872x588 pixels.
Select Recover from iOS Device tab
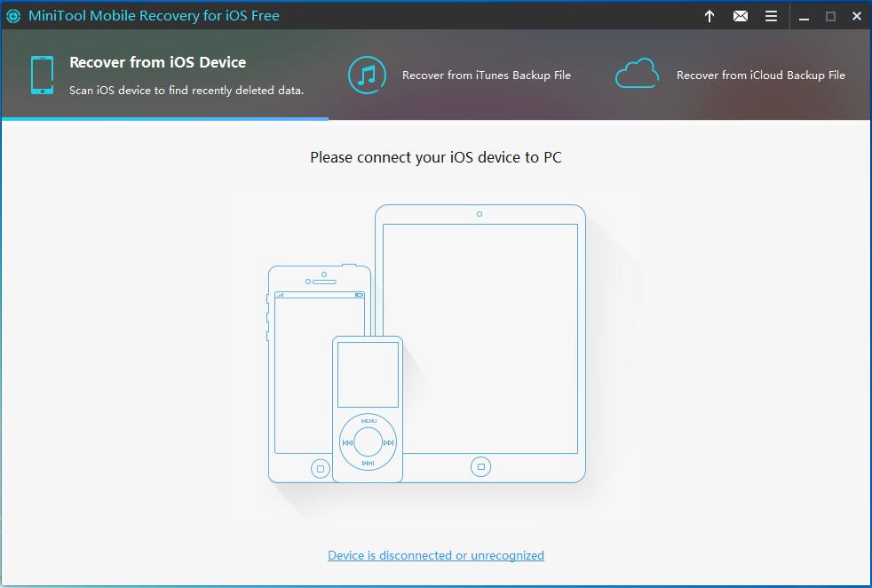[x=165, y=75]
